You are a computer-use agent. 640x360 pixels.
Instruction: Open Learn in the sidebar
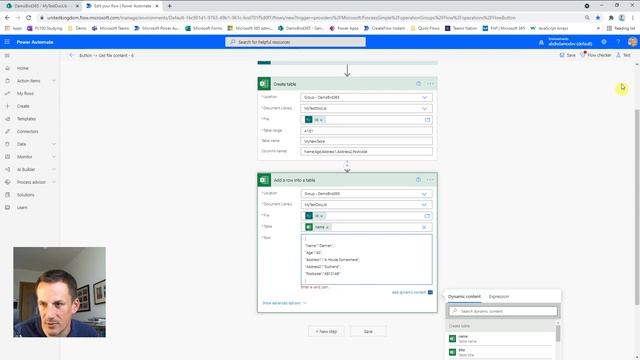(x=22, y=207)
